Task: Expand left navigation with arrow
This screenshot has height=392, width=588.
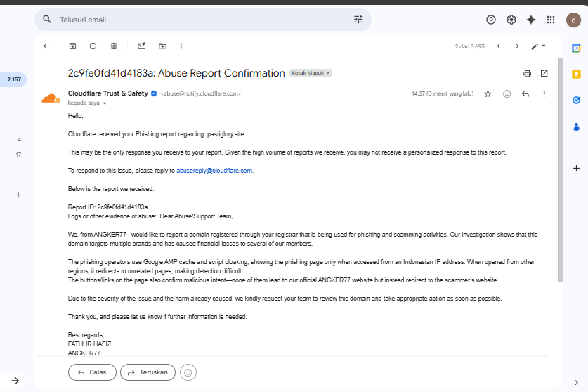Action: (x=15, y=381)
